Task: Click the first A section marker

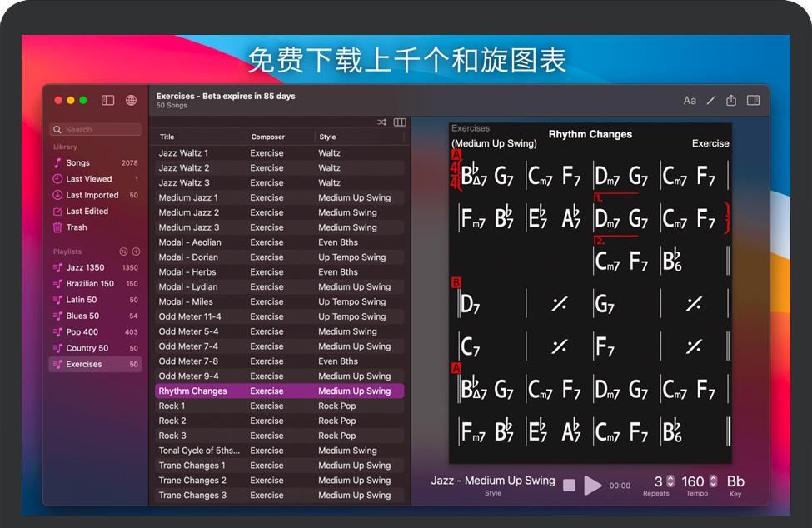Action: [x=456, y=154]
